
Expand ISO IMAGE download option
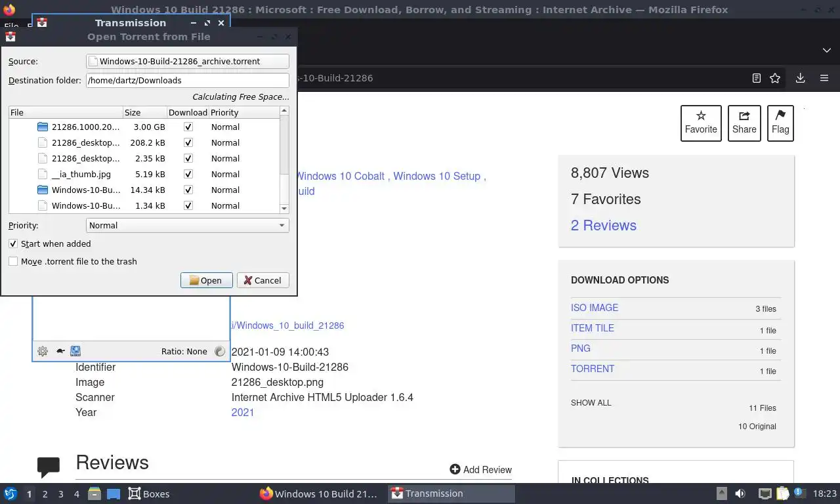595,308
